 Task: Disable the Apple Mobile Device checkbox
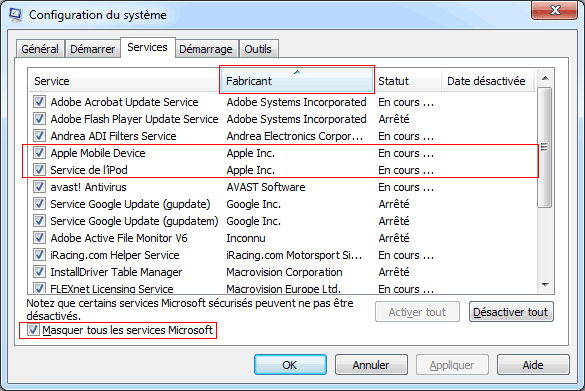(x=39, y=153)
